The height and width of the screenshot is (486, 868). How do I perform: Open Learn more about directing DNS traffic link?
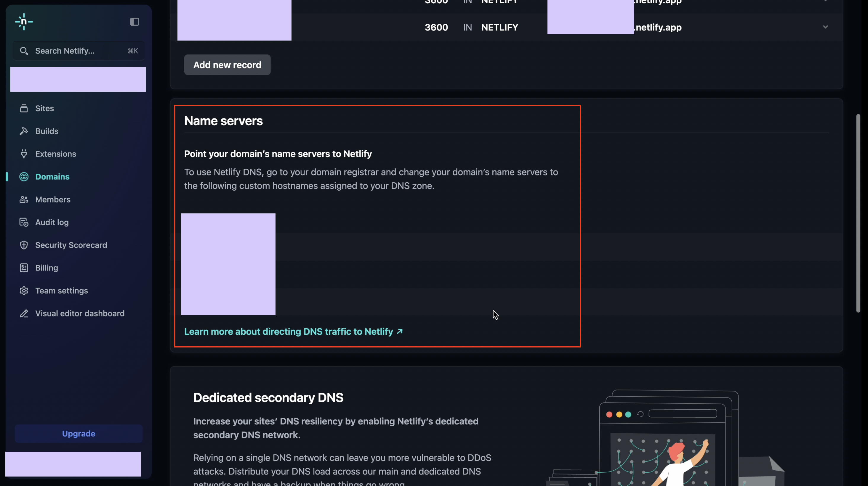coord(294,332)
